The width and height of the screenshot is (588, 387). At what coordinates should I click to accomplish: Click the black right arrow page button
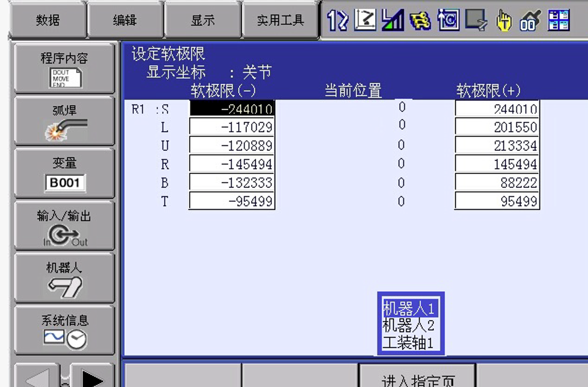(x=93, y=379)
